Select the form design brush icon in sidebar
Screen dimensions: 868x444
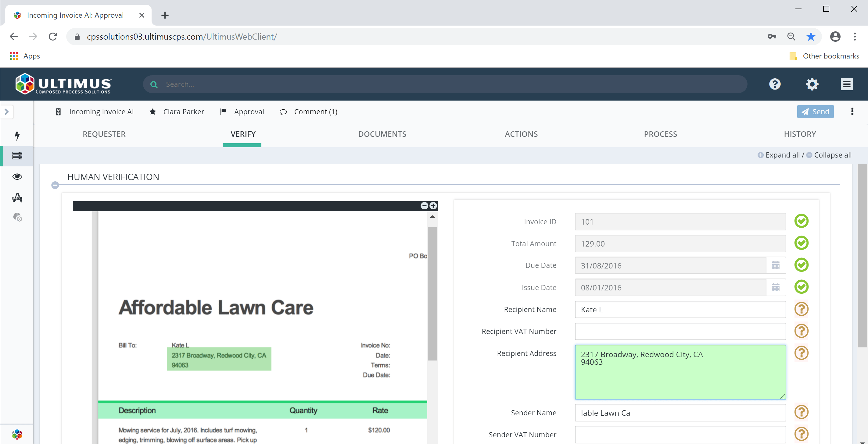(17, 198)
